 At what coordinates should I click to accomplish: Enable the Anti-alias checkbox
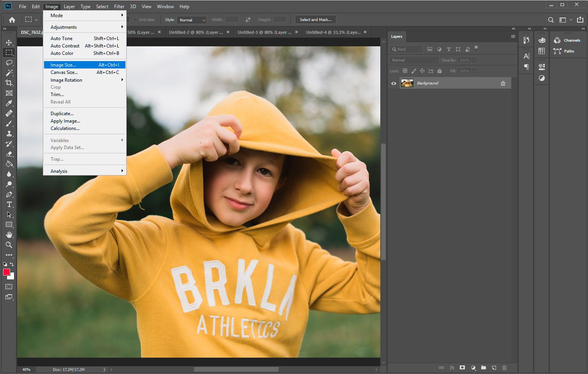coord(136,19)
